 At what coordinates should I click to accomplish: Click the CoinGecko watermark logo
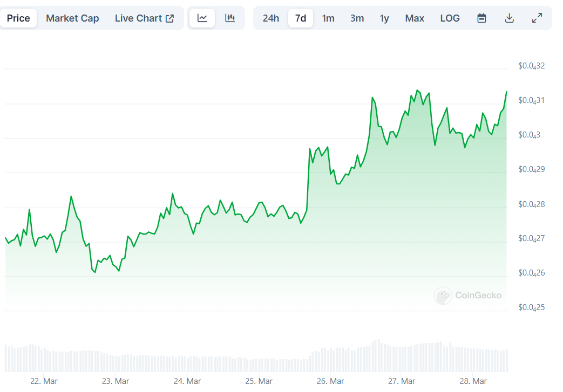point(469,295)
